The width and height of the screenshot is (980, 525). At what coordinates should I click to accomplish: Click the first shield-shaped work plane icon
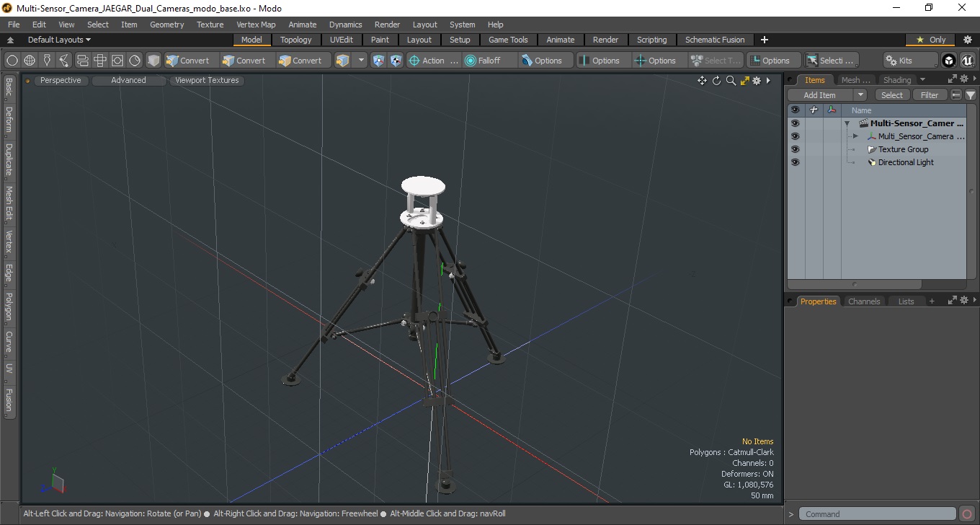click(x=379, y=61)
